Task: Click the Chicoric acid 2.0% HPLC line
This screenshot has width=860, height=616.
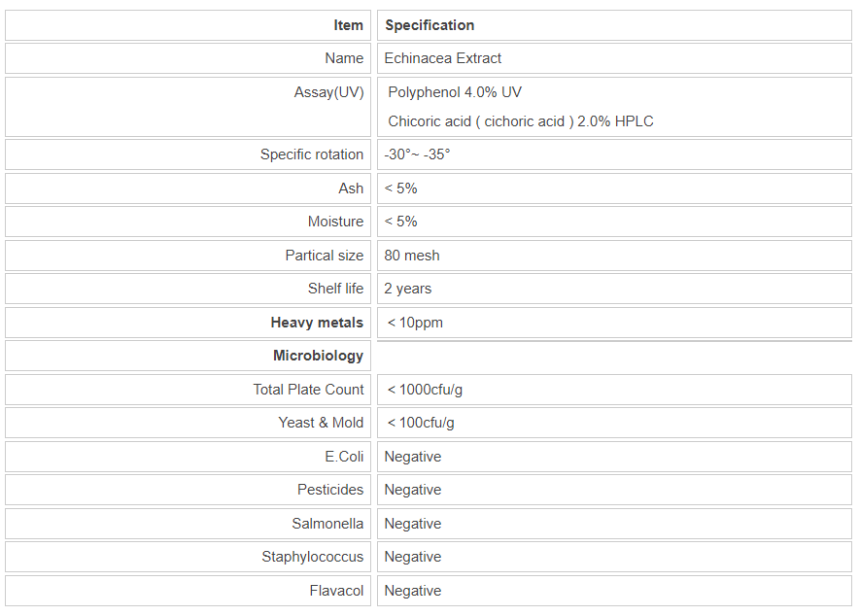Action: point(520,121)
